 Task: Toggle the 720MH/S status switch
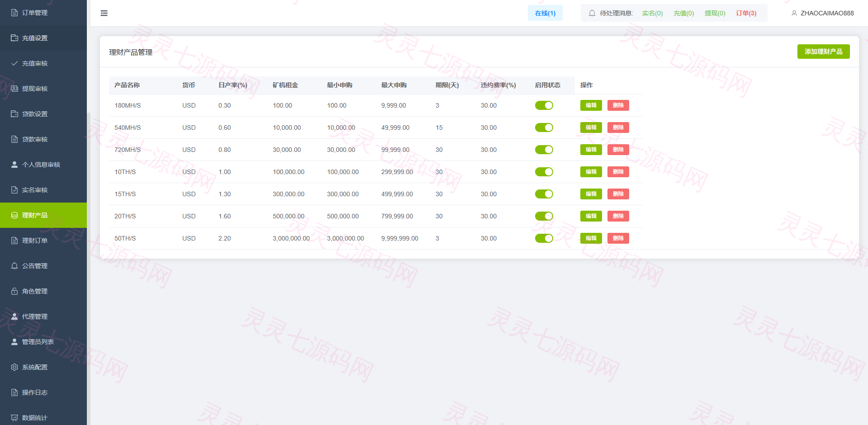[544, 150]
